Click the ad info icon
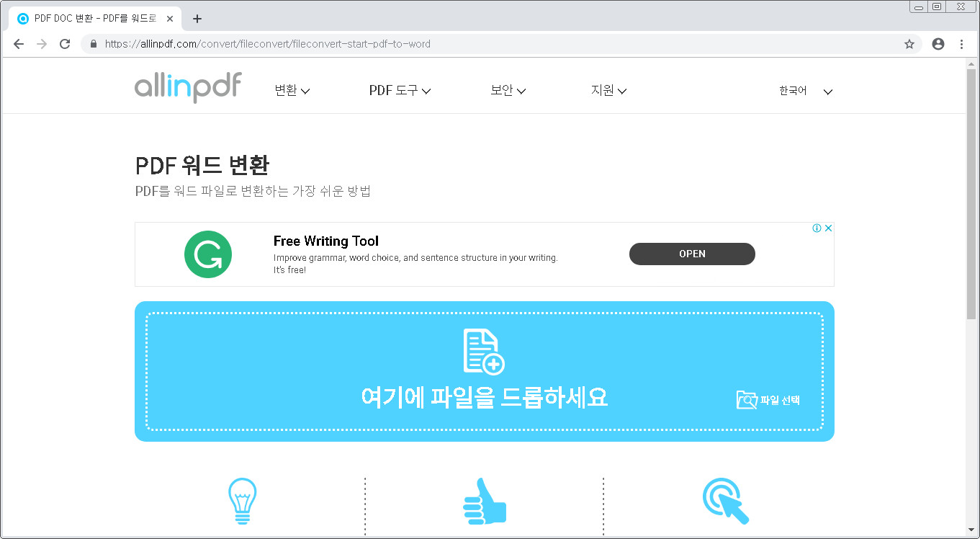This screenshot has width=980, height=539. click(x=817, y=228)
